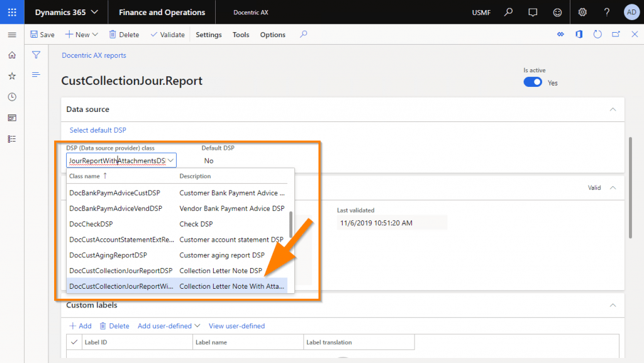
Task: Open the DSP class dropdown
Action: (170, 160)
